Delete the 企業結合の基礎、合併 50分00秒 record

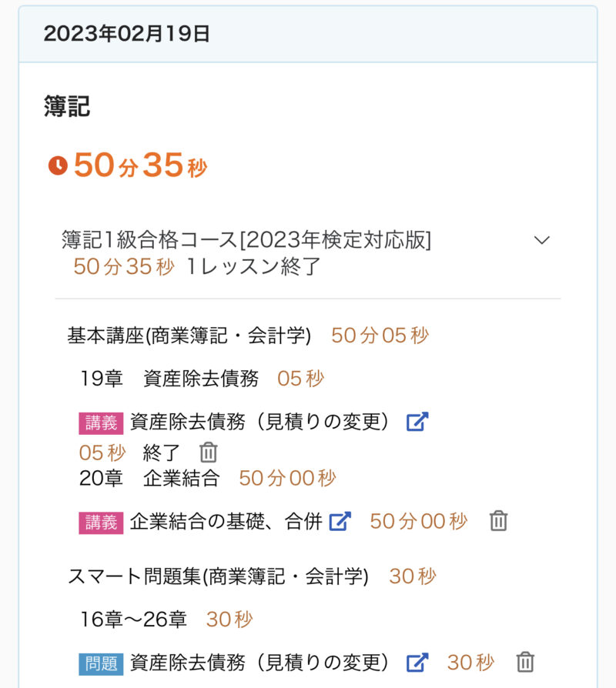tap(499, 521)
